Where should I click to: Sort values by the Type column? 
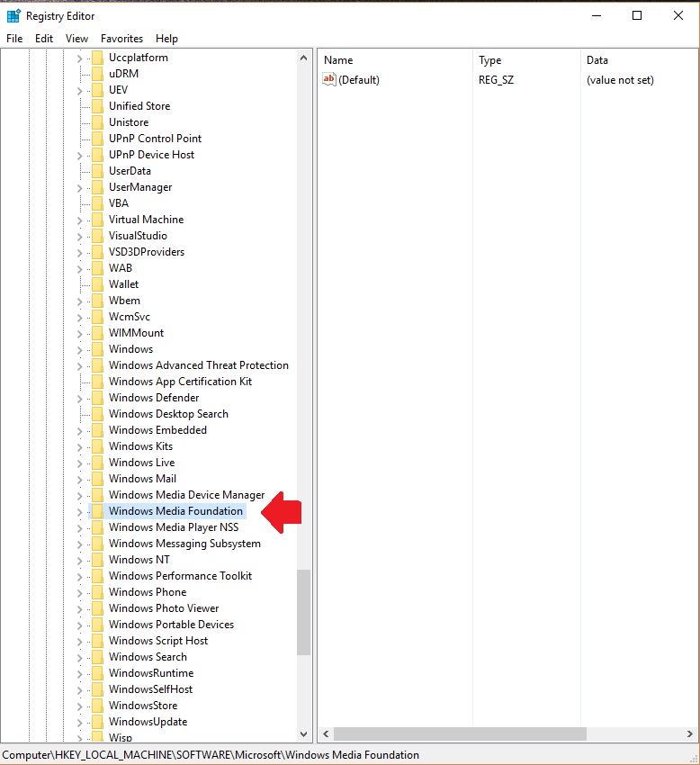tap(527, 60)
